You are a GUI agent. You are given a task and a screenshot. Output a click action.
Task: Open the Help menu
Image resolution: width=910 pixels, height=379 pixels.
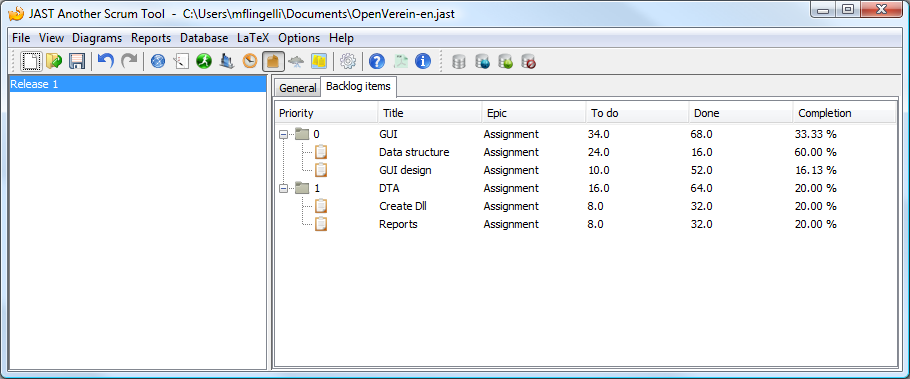[341, 38]
